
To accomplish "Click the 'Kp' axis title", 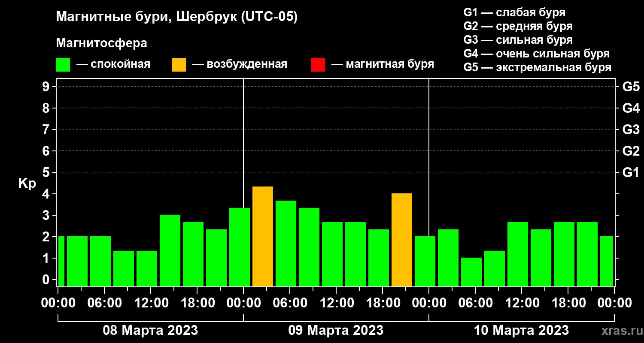I will pos(27,184).
